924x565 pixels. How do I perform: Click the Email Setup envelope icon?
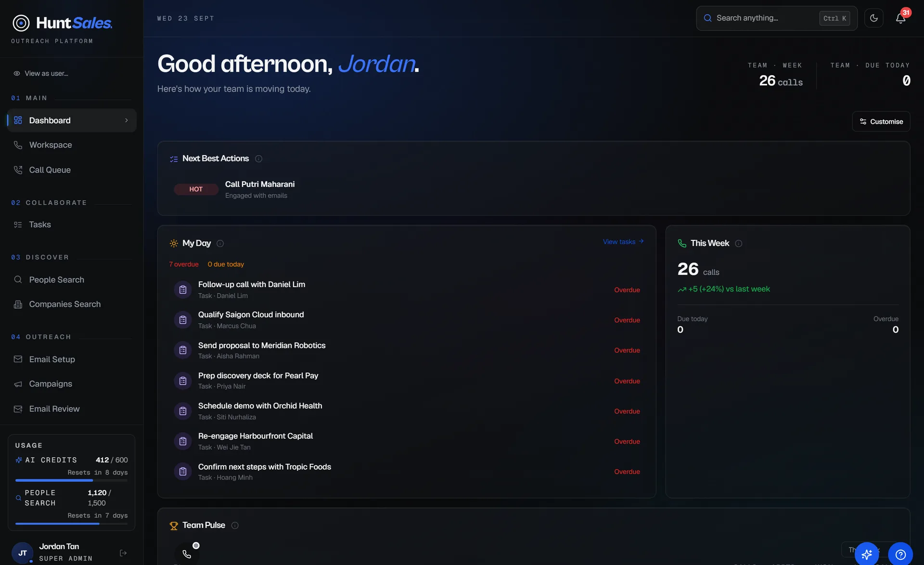pyautogui.click(x=18, y=359)
